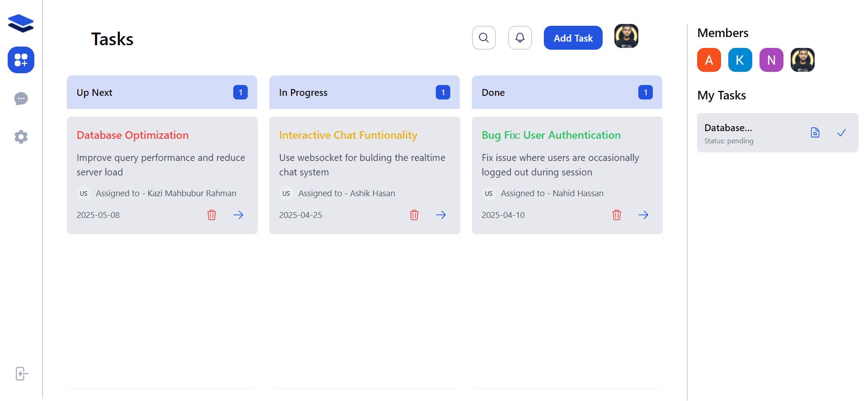View details document icon in My Tasks
868x401 pixels.
point(815,132)
